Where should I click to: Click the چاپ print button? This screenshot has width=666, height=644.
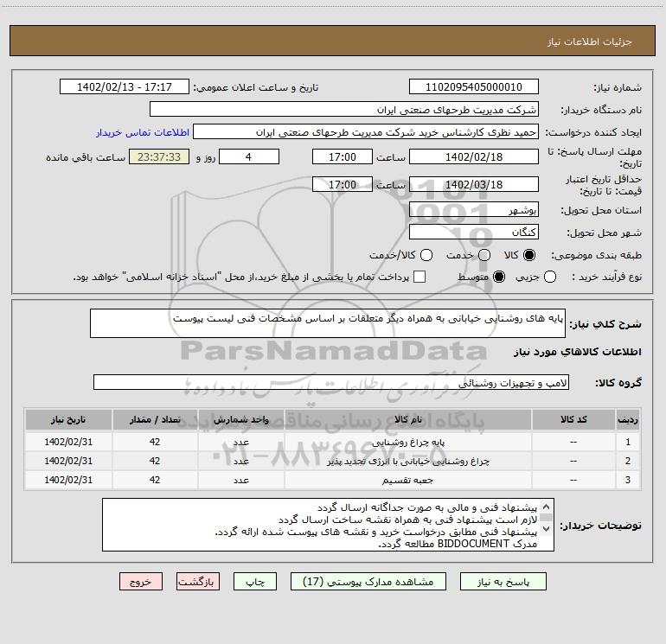pyautogui.click(x=255, y=582)
